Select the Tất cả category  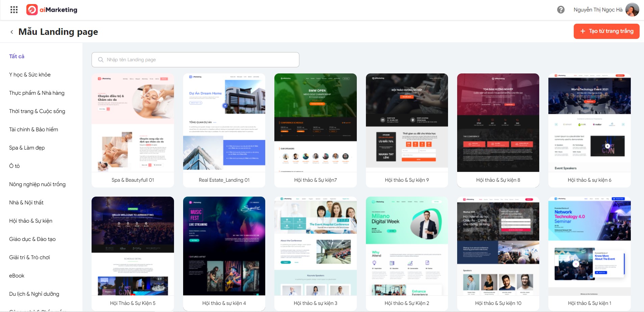(x=17, y=57)
